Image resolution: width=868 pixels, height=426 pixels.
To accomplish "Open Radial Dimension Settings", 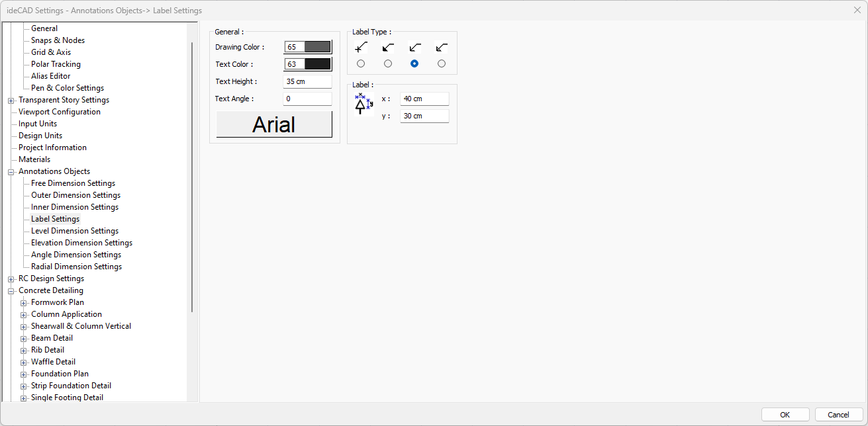I will (x=77, y=267).
